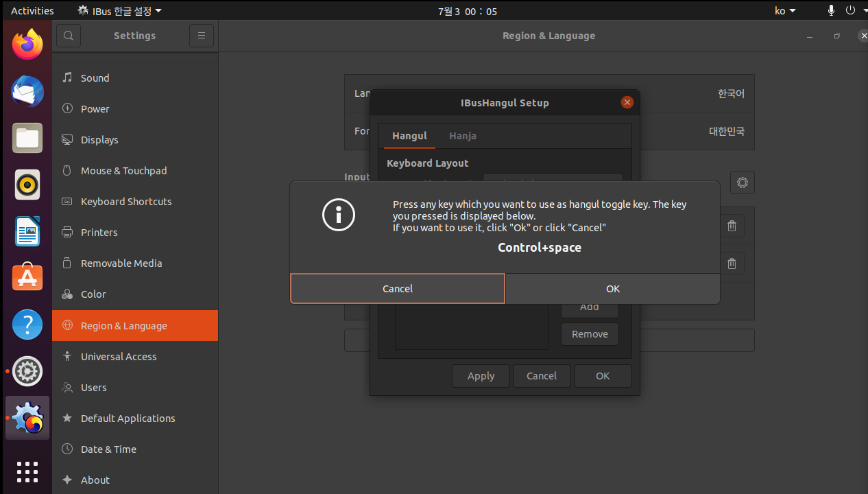Open Displays settings panel
This screenshot has height=494, width=868.
click(135, 139)
